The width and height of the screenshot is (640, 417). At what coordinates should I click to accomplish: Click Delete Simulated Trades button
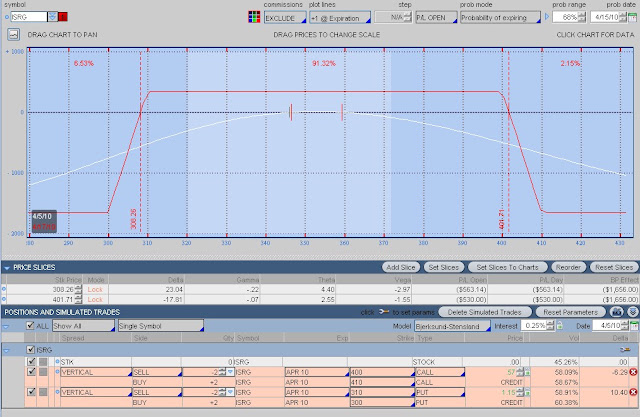484,312
